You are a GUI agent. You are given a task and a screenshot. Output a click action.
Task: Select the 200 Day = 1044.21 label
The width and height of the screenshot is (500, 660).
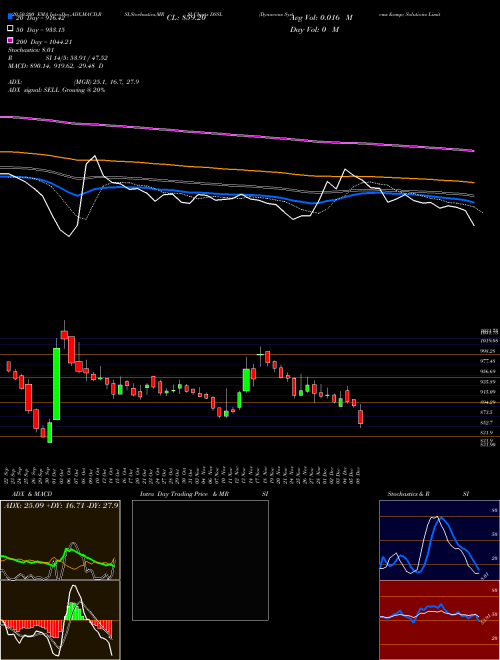[44, 42]
